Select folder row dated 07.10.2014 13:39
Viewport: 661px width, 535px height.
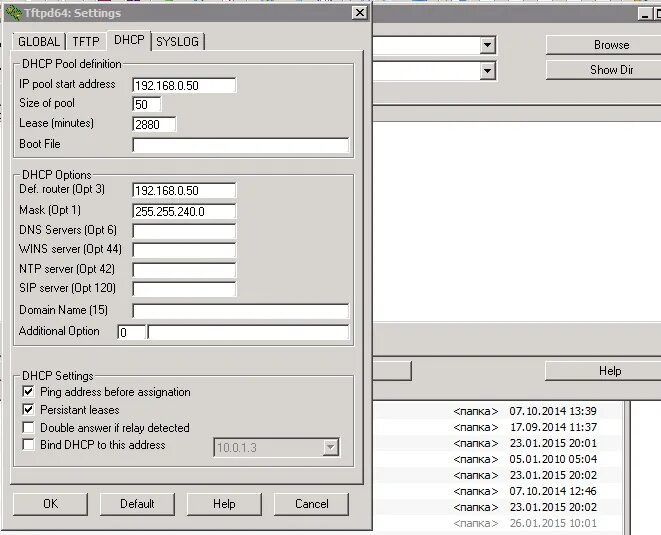tap(497, 411)
